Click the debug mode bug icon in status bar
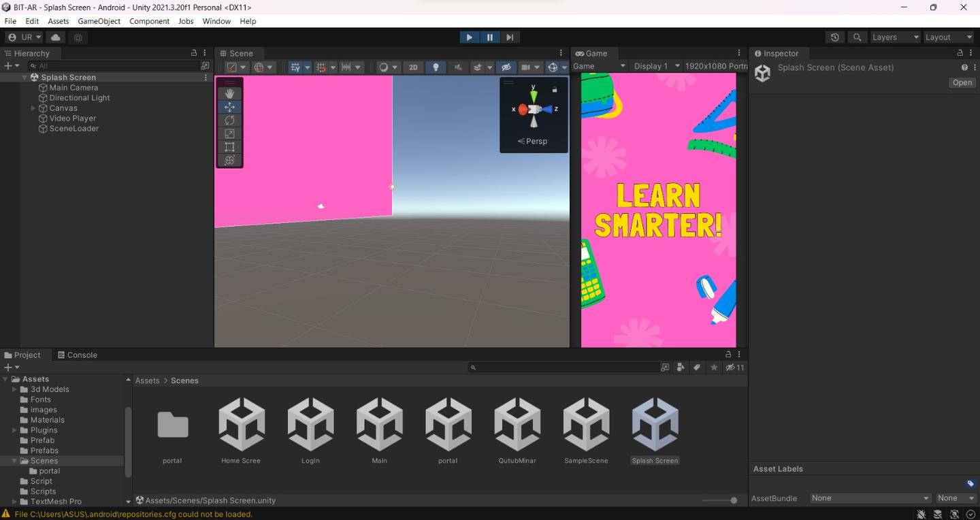 point(921,515)
